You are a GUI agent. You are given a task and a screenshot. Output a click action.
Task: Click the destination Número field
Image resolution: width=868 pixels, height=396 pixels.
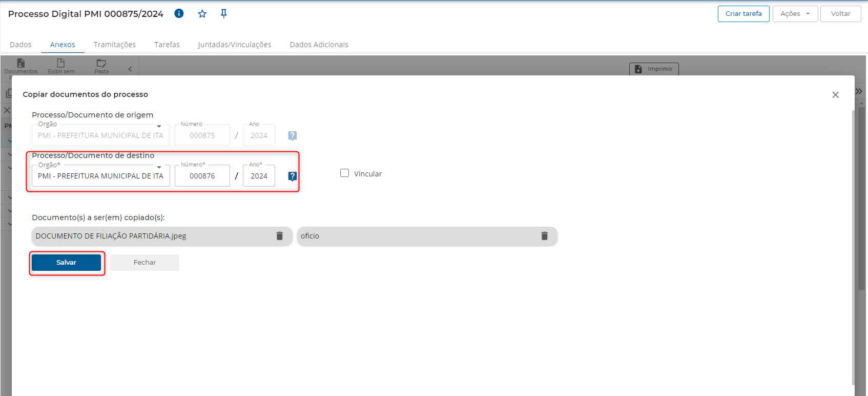(x=202, y=176)
